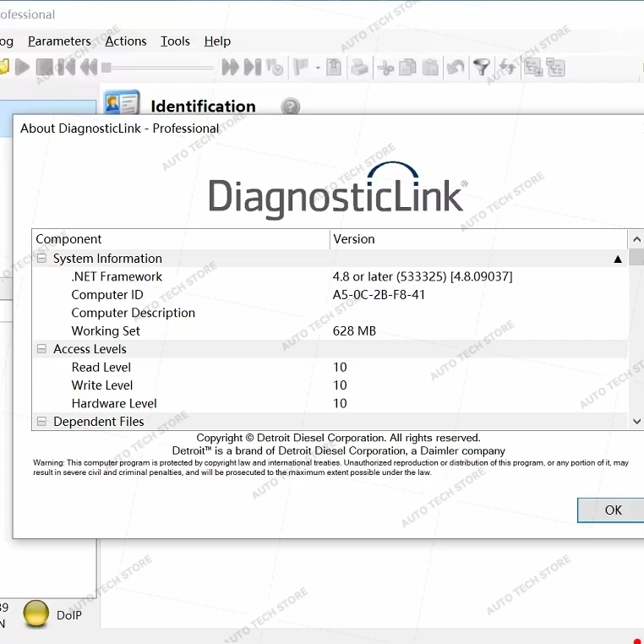Click the black triangle in System Information row
644x644 pixels.
click(x=617, y=259)
